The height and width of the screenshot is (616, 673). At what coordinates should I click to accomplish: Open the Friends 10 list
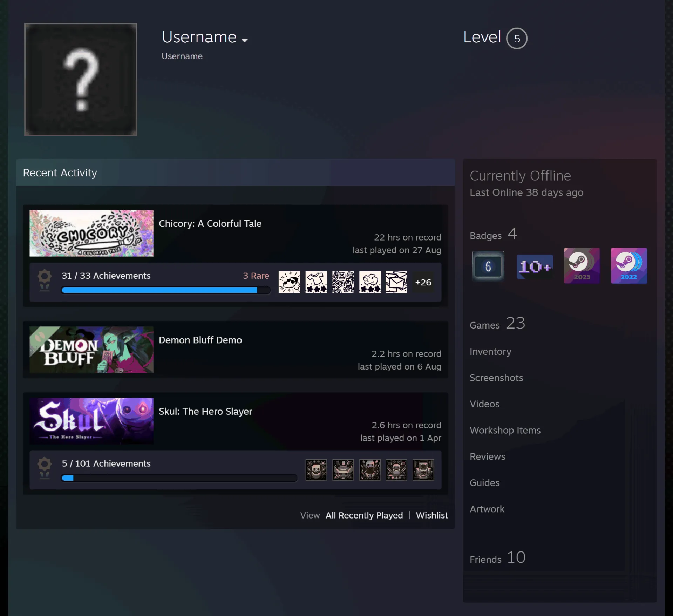(x=498, y=558)
